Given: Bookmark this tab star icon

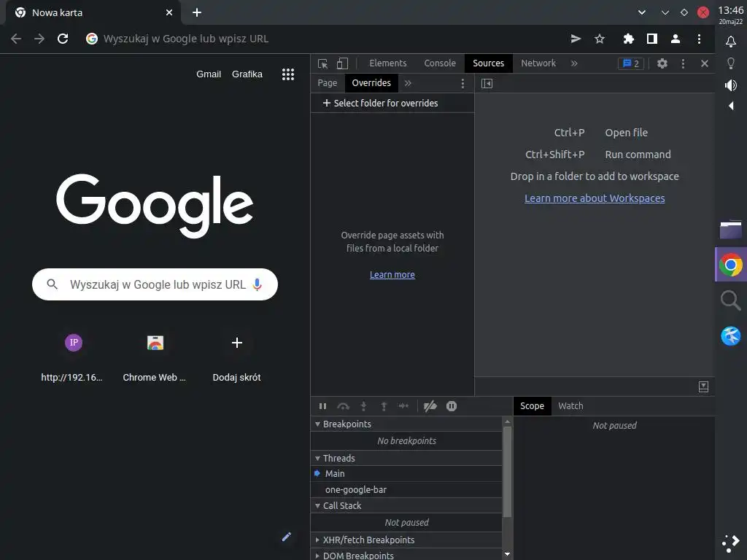Looking at the screenshot, I should click(x=600, y=39).
